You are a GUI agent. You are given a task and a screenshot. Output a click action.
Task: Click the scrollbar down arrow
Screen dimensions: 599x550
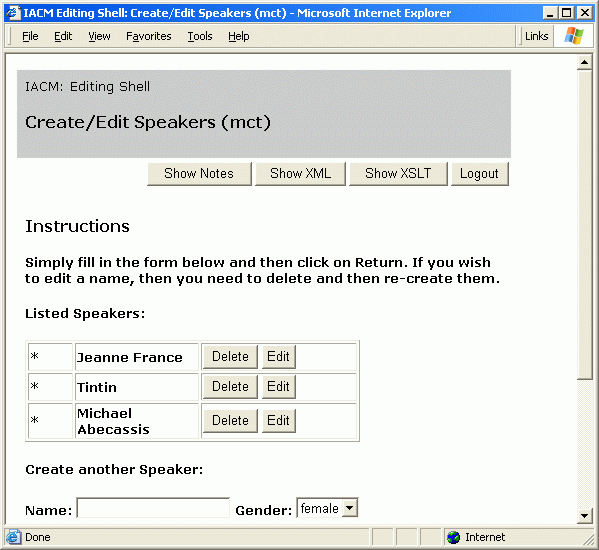[x=584, y=516]
